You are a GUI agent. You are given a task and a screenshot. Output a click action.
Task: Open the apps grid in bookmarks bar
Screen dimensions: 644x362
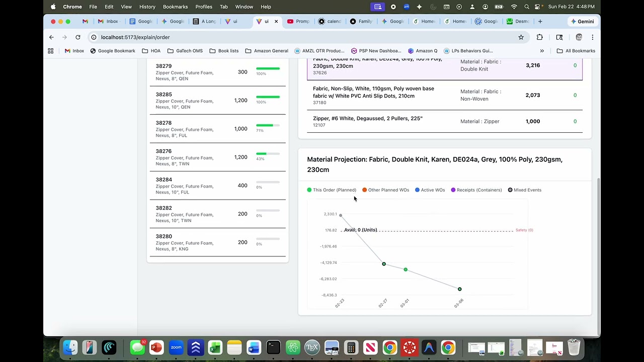tap(51, 51)
